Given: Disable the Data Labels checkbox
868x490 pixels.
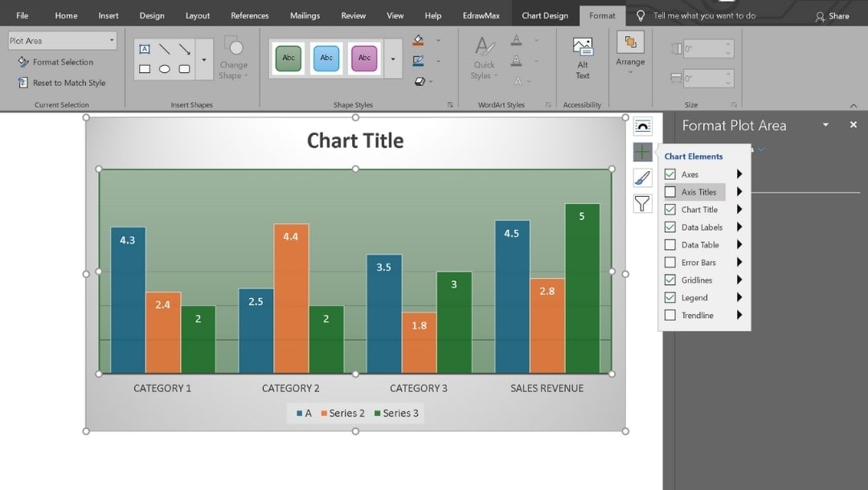Looking at the screenshot, I should click(669, 227).
